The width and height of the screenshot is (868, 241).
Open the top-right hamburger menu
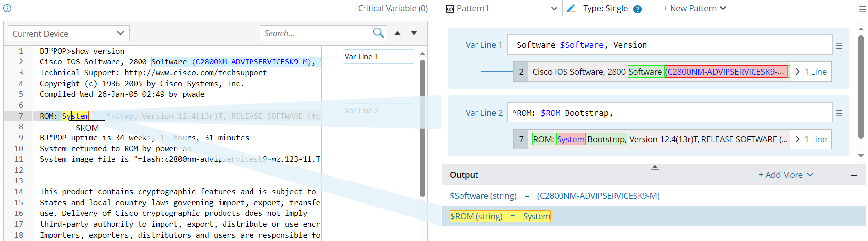tap(862, 9)
